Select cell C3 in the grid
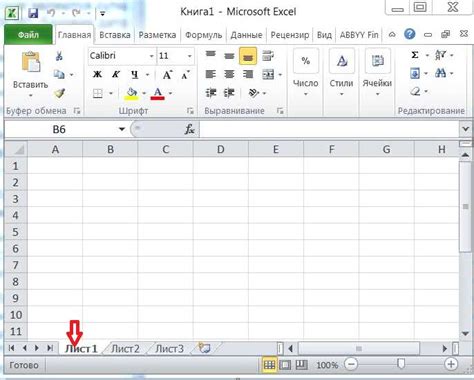Viewport: 474px width, 380px height. 165,199
